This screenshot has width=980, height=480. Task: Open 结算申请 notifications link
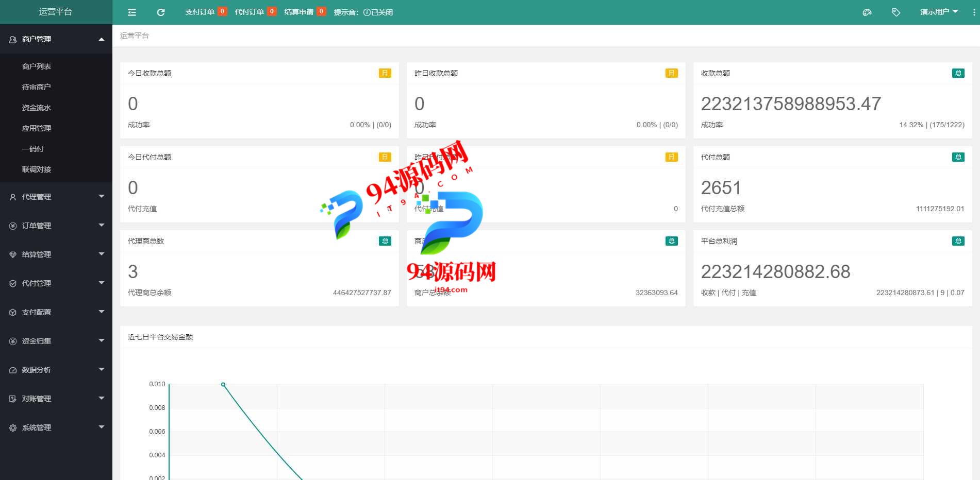[x=305, y=12]
